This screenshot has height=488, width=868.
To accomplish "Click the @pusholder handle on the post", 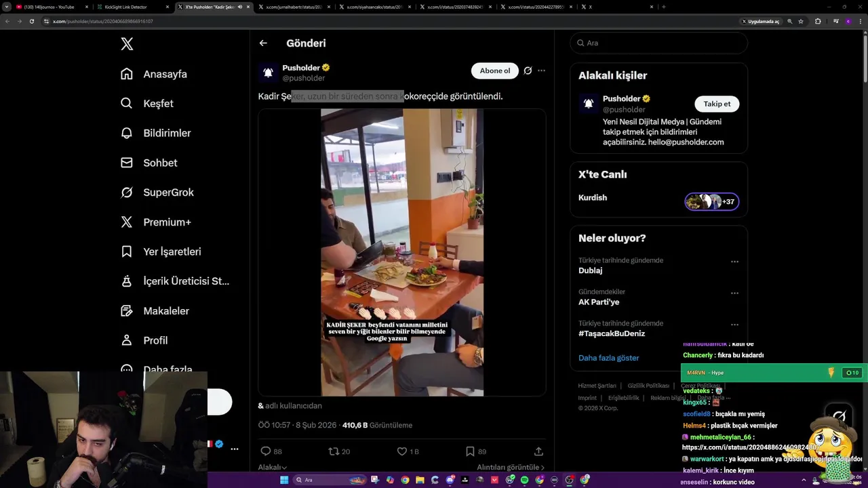I will pos(304,78).
